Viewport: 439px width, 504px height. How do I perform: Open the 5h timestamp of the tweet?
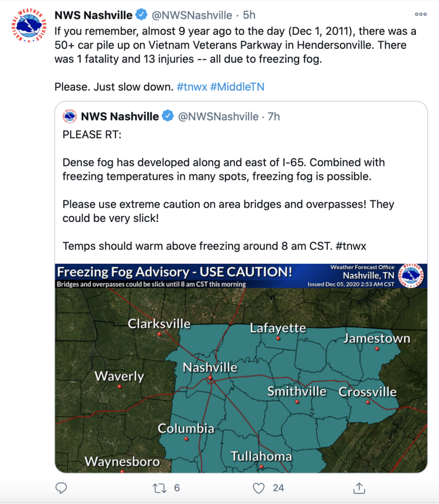tap(249, 15)
